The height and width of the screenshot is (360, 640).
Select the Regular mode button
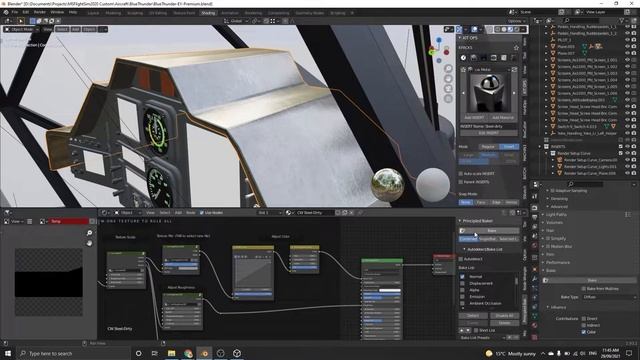click(488, 147)
